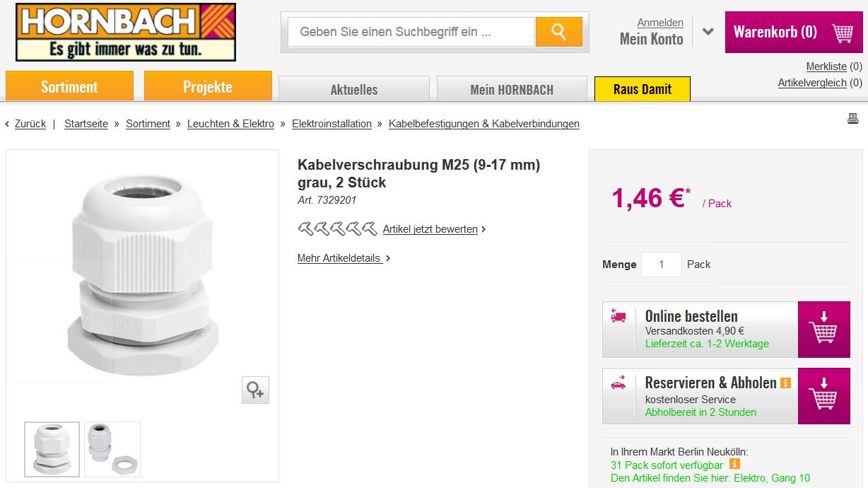
Task: Switch to the Raus Damit tab
Action: tap(642, 90)
